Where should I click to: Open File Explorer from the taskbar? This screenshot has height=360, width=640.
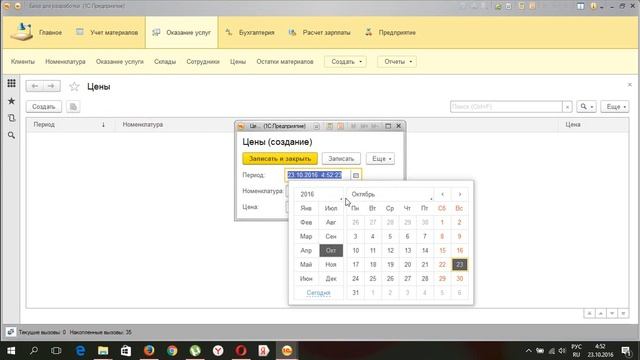(103, 351)
